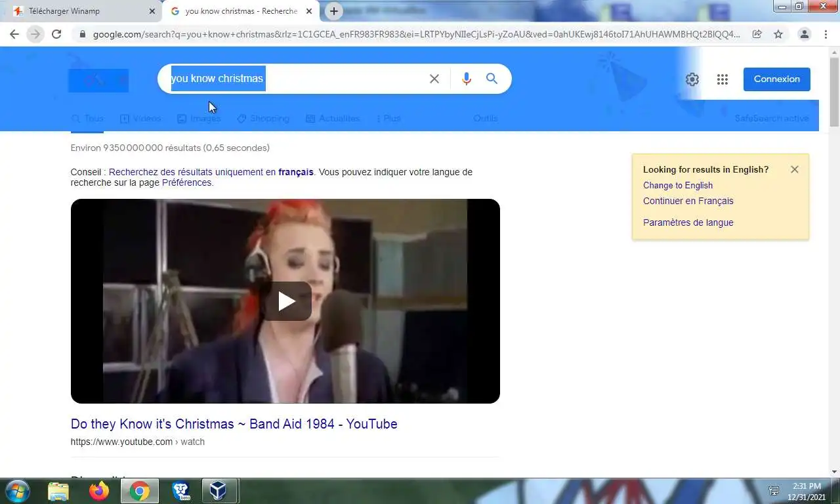Screen dimensions: 840x504
Task: Bookmark this page with the star
Action: coord(778,34)
